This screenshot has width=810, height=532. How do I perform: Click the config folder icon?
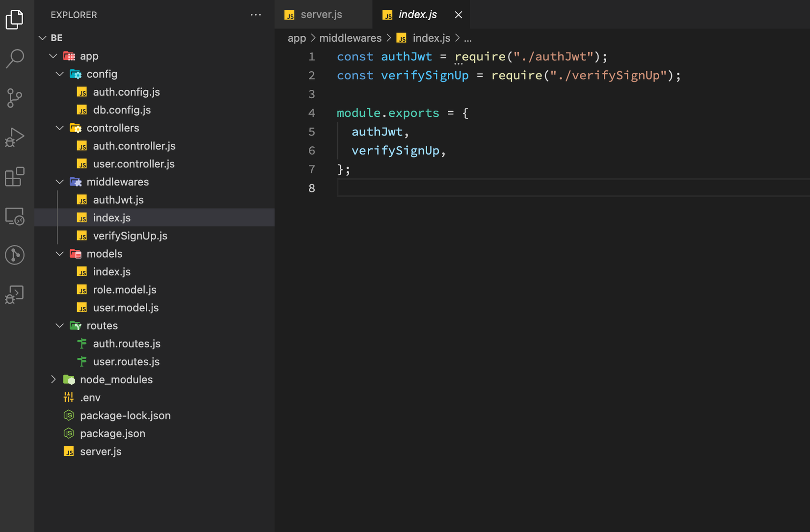[x=76, y=74]
